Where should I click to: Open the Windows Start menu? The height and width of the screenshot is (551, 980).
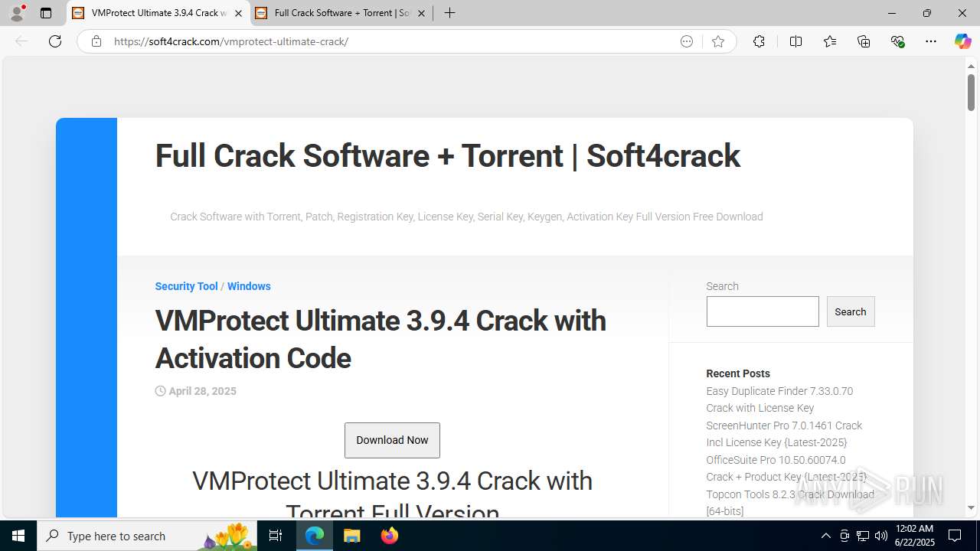click(18, 536)
